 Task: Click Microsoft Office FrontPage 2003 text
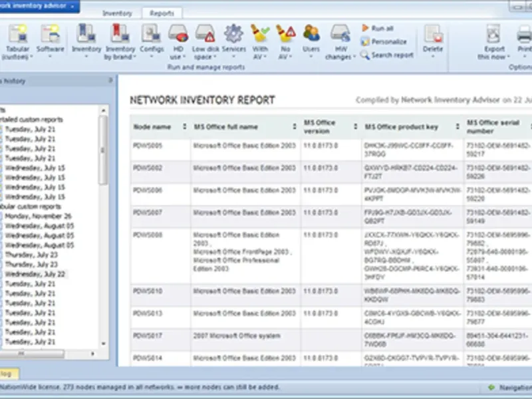[241, 252]
